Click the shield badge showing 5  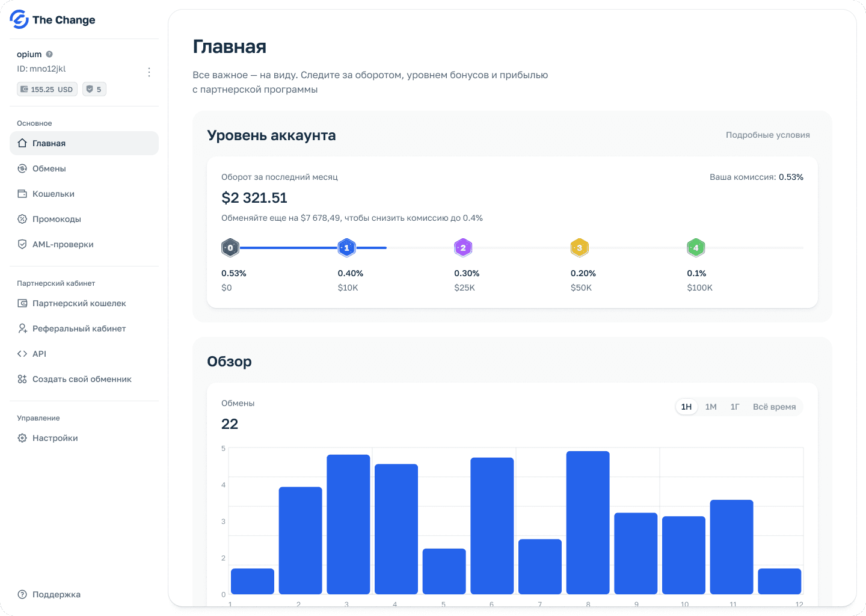94,89
